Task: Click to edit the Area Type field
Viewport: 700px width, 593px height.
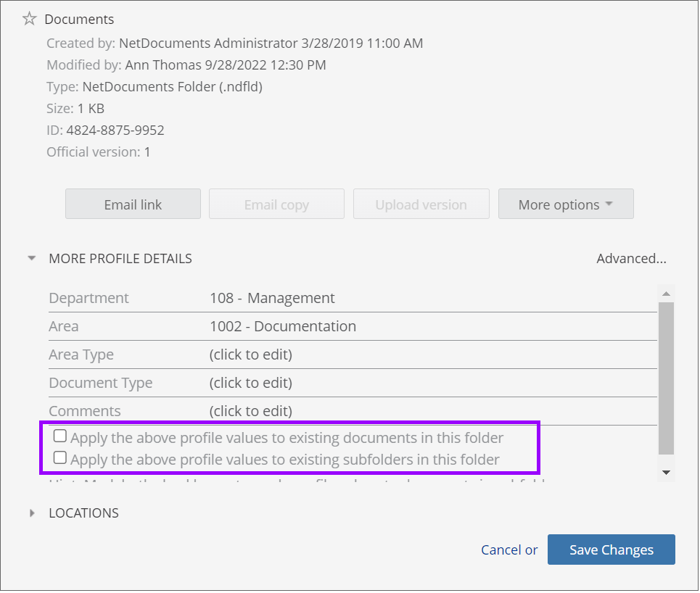Action: (x=250, y=354)
